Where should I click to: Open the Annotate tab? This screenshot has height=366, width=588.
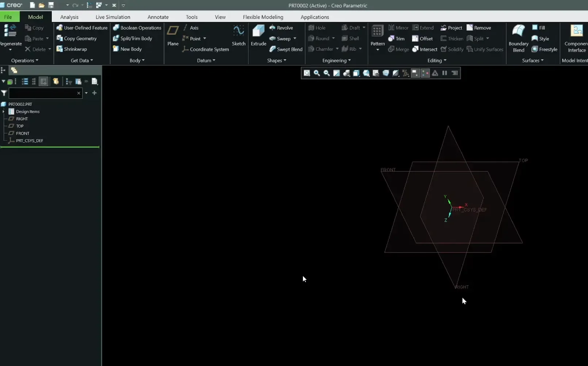(x=158, y=17)
